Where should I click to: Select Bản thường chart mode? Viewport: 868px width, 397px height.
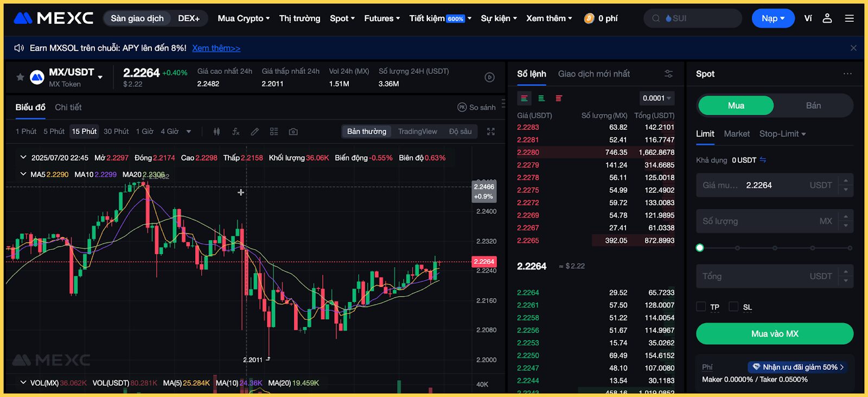(x=367, y=131)
